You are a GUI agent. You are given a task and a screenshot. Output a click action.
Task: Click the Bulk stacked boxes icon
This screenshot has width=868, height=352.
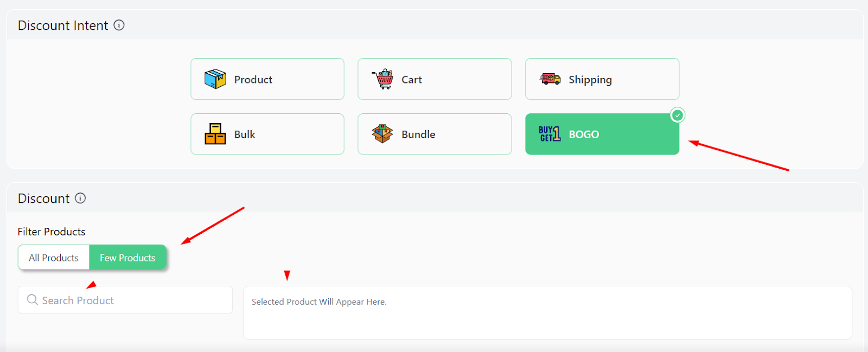click(x=215, y=134)
